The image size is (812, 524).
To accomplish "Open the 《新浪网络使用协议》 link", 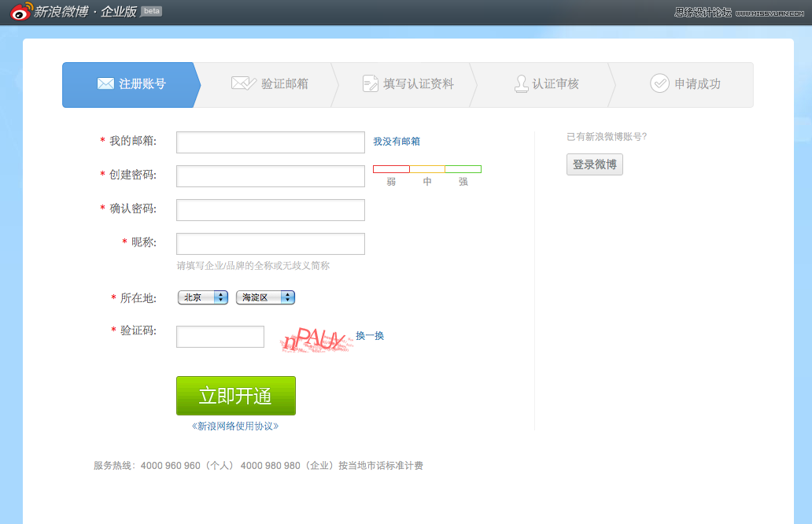I will point(235,426).
